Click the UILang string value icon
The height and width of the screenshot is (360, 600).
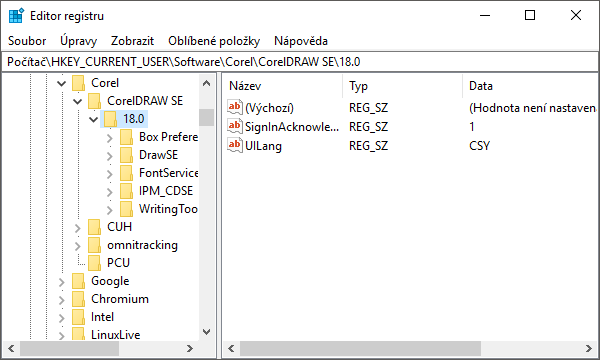coord(235,145)
